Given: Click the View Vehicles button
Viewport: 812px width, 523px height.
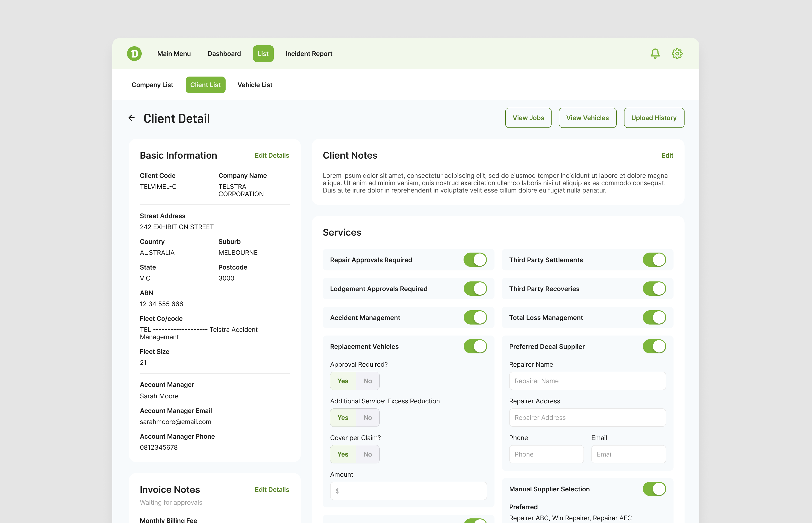Looking at the screenshot, I should pyautogui.click(x=588, y=118).
